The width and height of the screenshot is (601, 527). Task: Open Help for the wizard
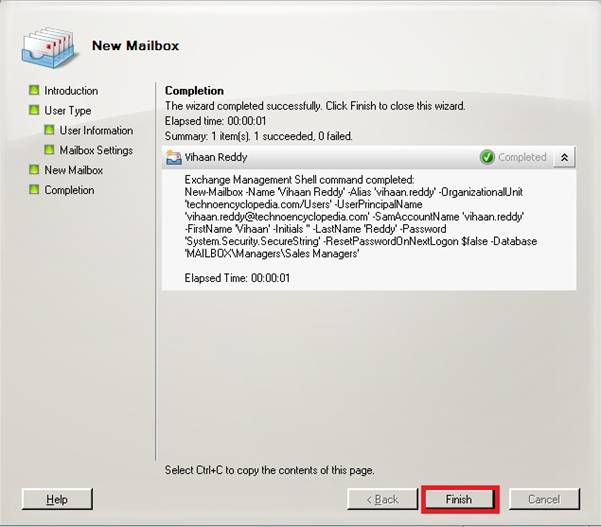[x=57, y=499]
